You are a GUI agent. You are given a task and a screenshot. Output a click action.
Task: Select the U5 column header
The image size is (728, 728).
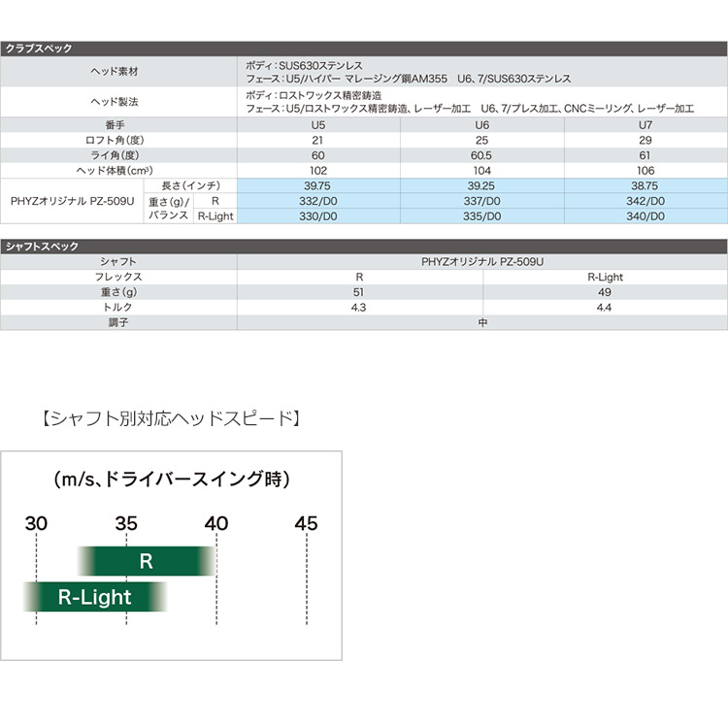click(319, 124)
